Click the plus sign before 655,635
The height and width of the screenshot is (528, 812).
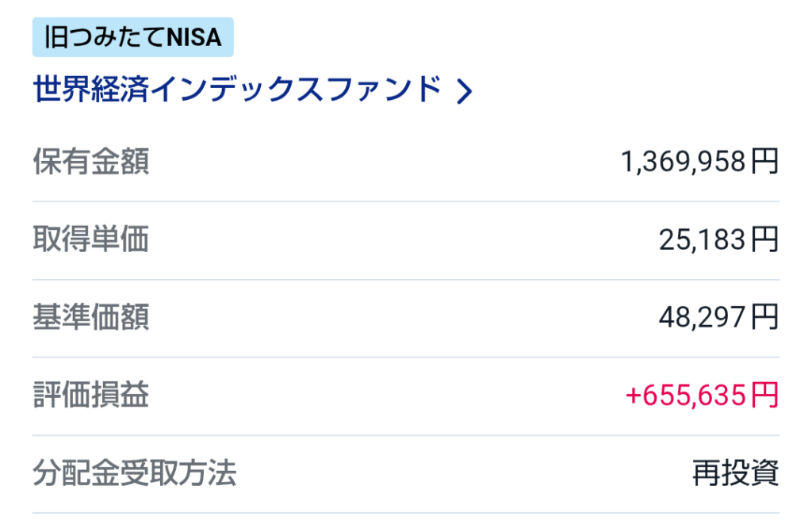[x=633, y=396]
